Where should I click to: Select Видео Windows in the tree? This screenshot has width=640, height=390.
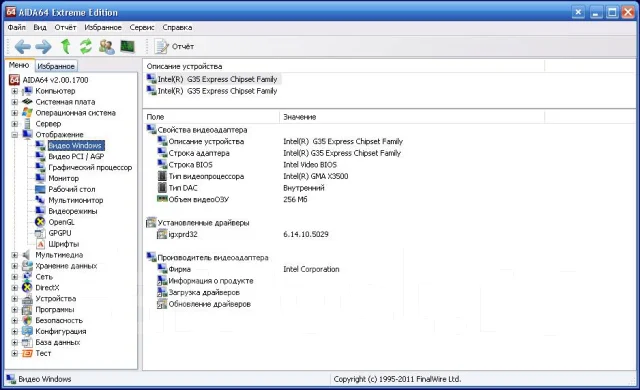76,146
